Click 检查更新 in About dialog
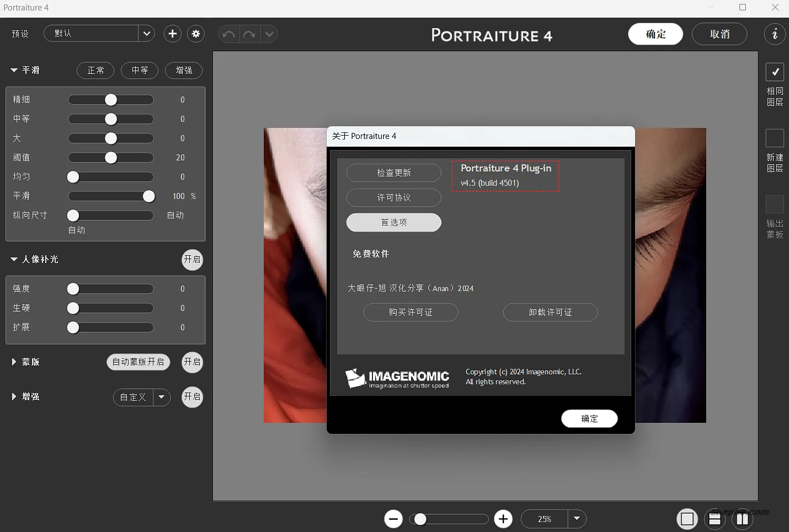The height and width of the screenshot is (532, 789). pos(393,173)
